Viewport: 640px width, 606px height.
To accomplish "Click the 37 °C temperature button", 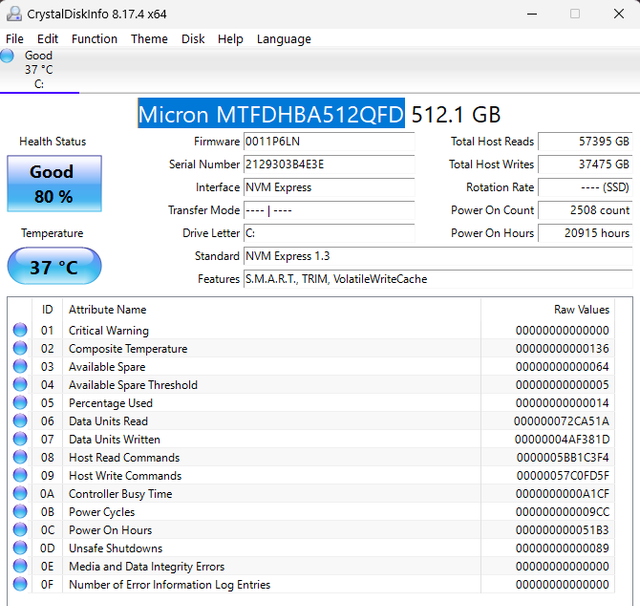I will 54,266.
